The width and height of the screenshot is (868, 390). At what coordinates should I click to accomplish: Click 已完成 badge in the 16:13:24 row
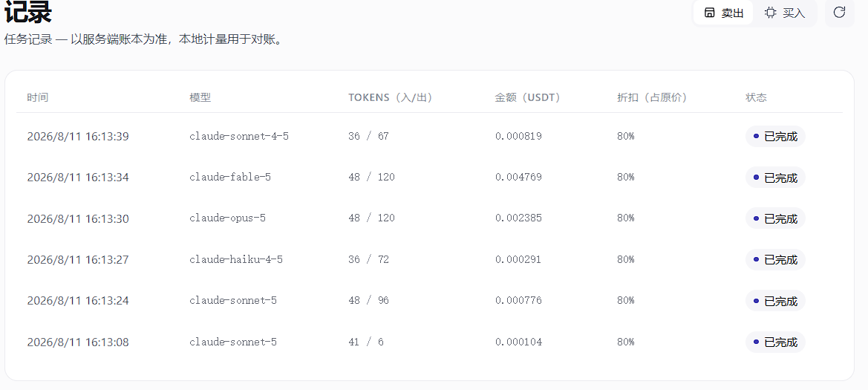(775, 301)
